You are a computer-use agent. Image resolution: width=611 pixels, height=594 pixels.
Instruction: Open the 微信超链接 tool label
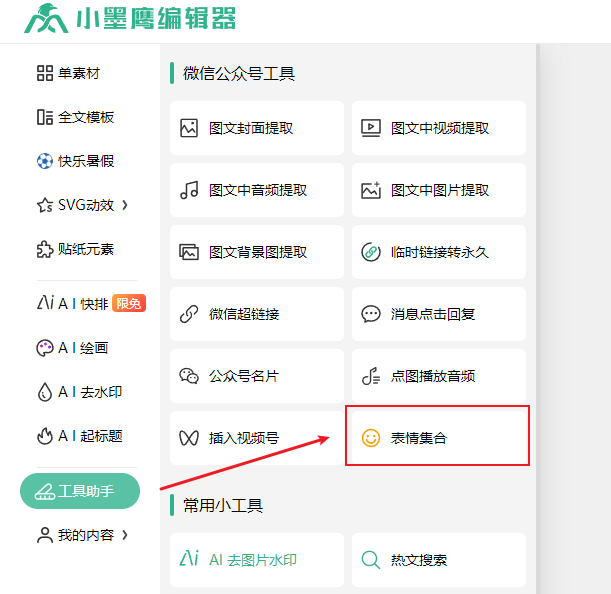244,314
